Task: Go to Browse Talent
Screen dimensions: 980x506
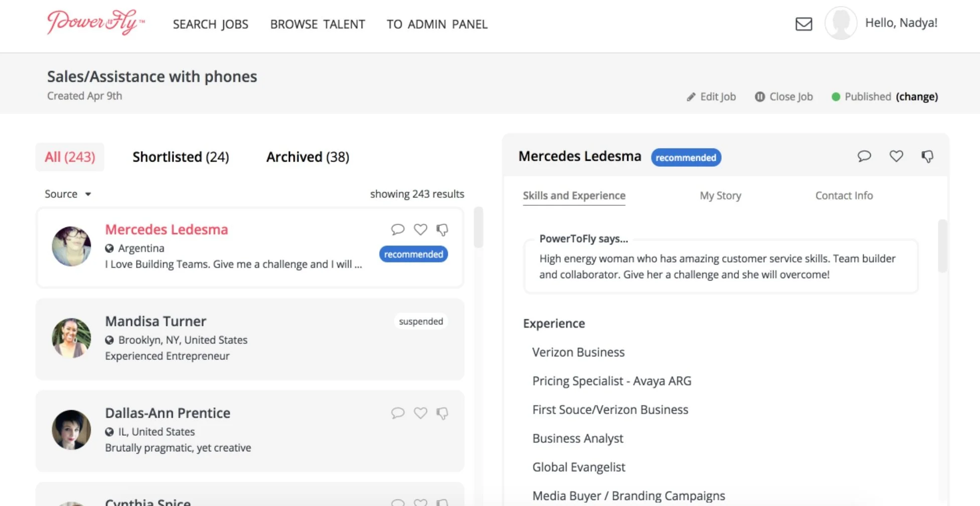Action: pyautogui.click(x=317, y=24)
